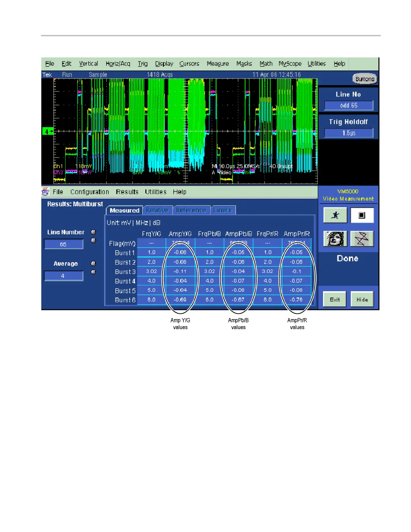Image resolution: width=411 pixels, height=532 pixels.
Task: Click the Stop square icon
Action: tap(362, 215)
